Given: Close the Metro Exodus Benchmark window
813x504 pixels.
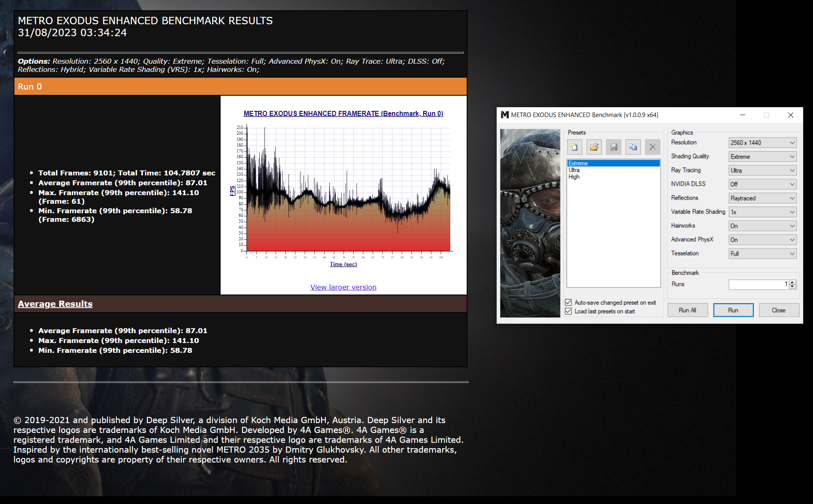Looking at the screenshot, I should (x=791, y=115).
